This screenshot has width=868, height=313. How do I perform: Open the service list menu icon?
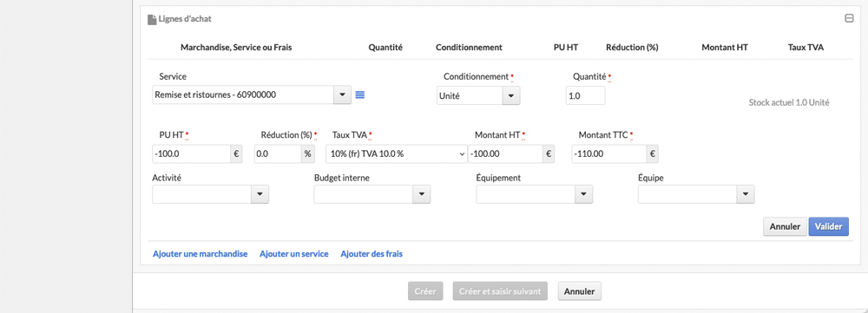360,95
